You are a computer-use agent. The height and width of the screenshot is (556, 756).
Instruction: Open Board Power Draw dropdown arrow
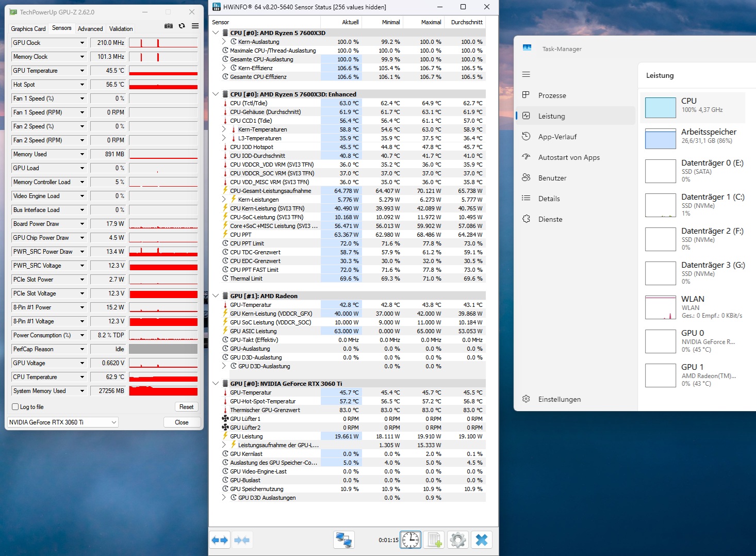click(x=82, y=224)
